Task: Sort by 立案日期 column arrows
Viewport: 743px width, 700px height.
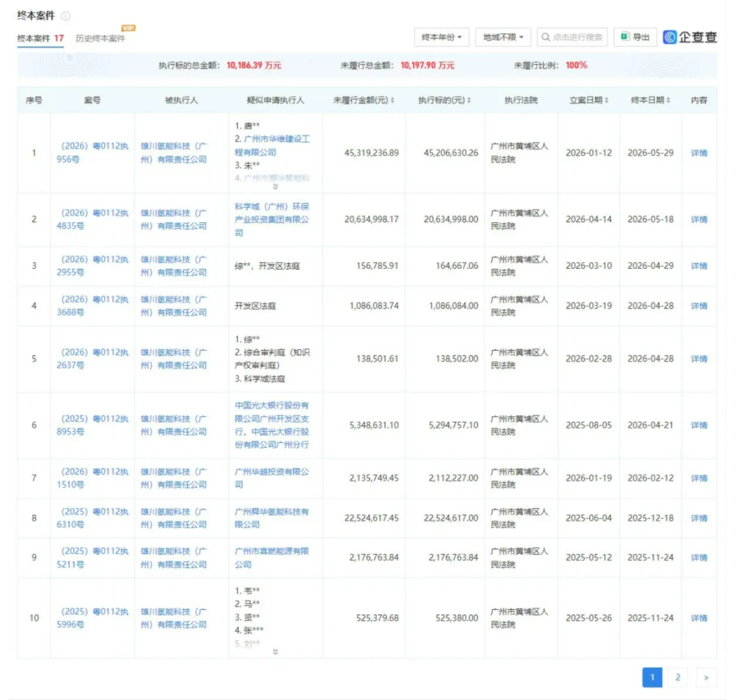Action: click(x=607, y=100)
